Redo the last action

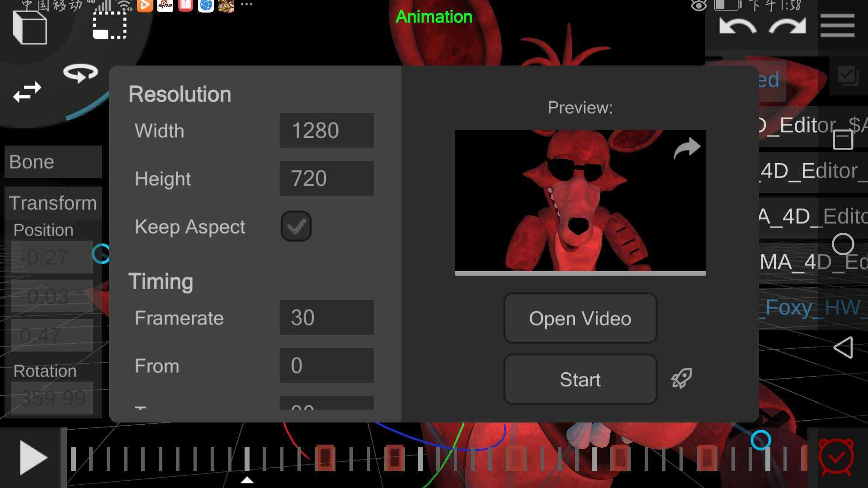click(x=788, y=26)
